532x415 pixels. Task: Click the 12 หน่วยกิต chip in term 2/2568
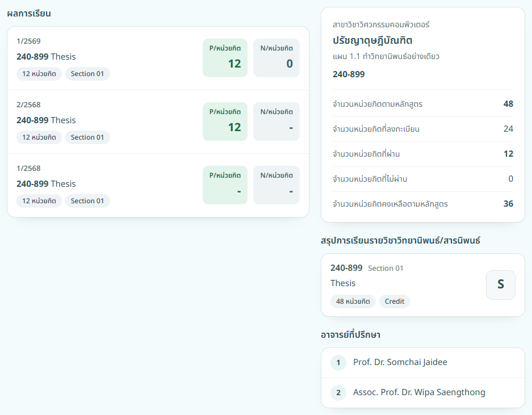[x=39, y=137]
